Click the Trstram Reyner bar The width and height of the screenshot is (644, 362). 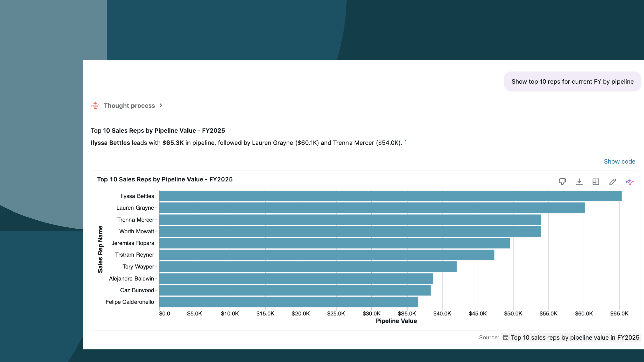327,255
